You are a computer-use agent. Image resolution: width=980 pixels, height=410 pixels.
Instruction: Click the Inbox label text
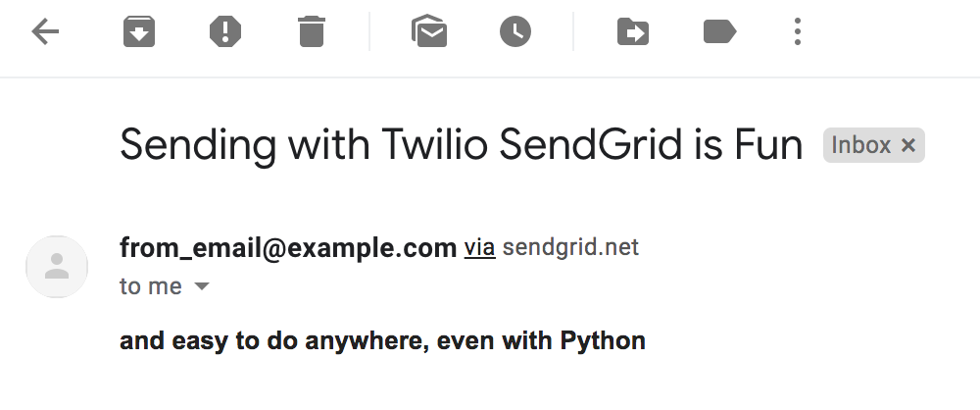coord(860,145)
